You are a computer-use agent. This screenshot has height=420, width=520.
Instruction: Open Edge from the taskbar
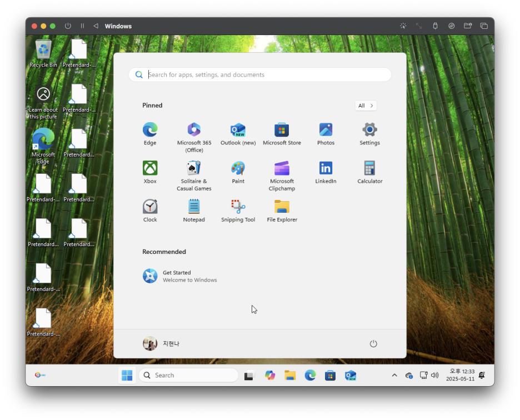[310, 375]
